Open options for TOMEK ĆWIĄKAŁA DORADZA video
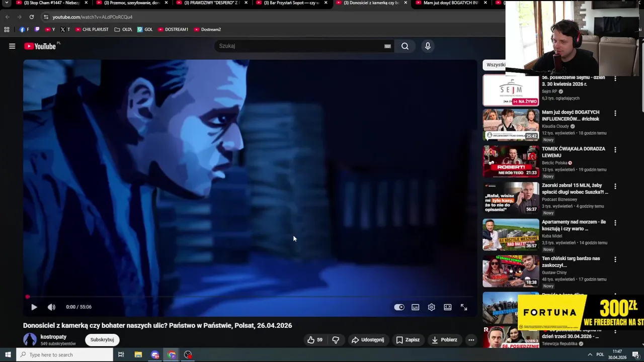 coord(615,150)
